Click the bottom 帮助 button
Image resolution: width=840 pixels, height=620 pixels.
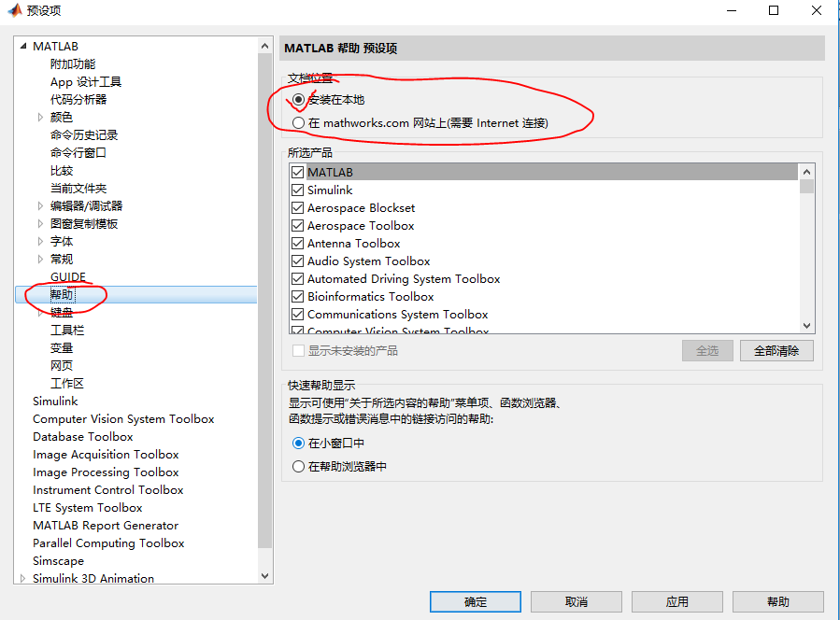[x=777, y=602]
